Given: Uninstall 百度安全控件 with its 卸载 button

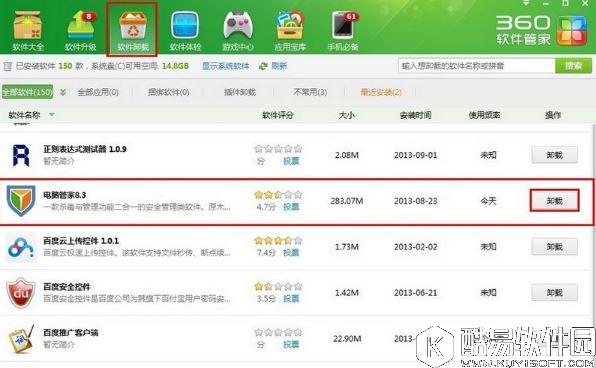Looking at the screenshot, I should (554, 293).
